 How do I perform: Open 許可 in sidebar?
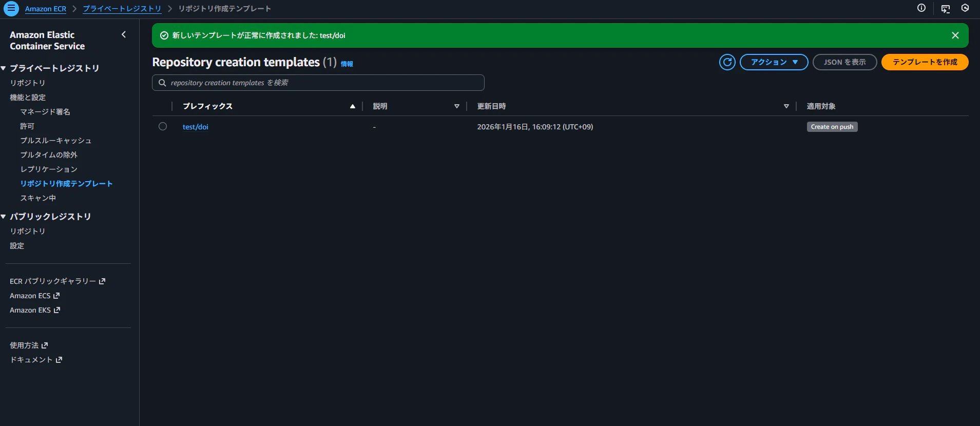pyautogui.click(x=27, y=126)
